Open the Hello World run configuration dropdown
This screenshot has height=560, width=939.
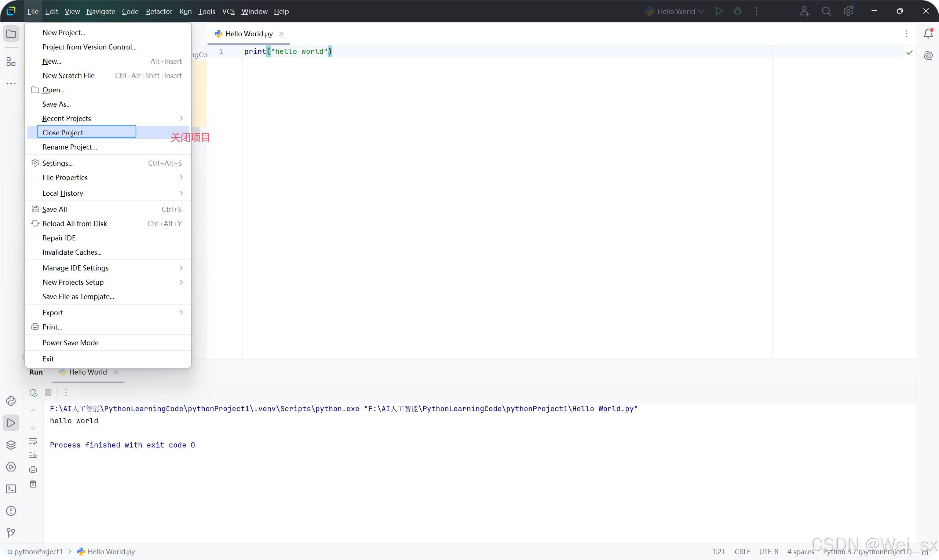point(676,11)
